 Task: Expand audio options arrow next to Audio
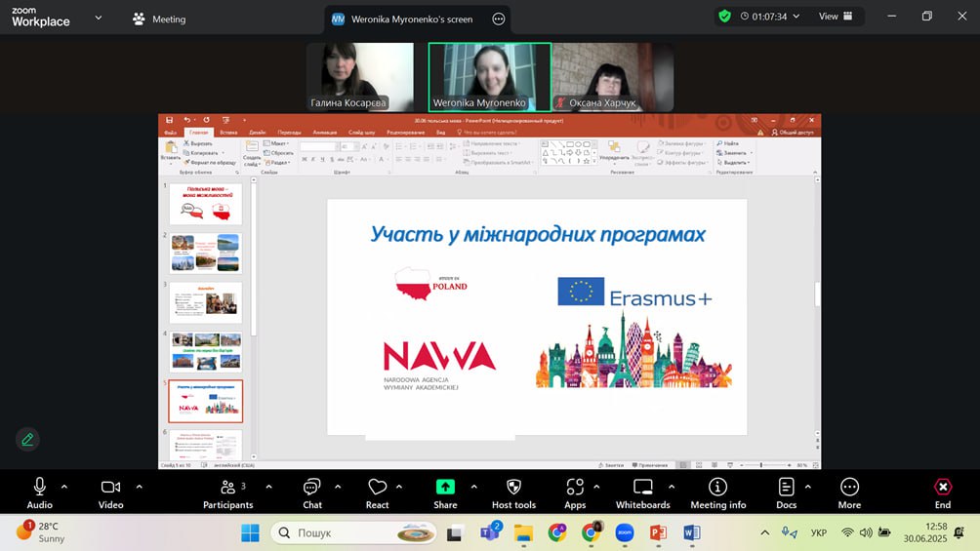(x=64, y=487)
